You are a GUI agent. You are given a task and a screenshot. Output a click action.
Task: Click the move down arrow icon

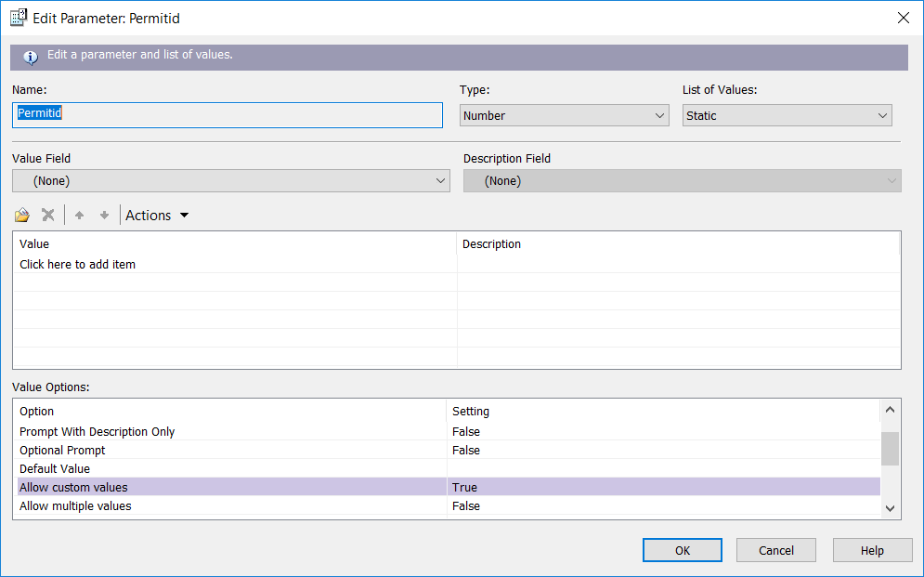tap(104, 216)
